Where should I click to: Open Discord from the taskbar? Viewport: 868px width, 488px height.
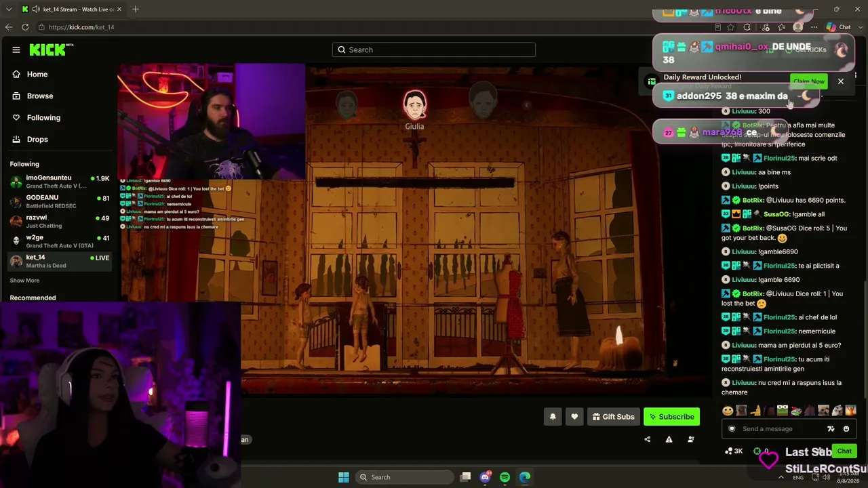pos(485,477)
